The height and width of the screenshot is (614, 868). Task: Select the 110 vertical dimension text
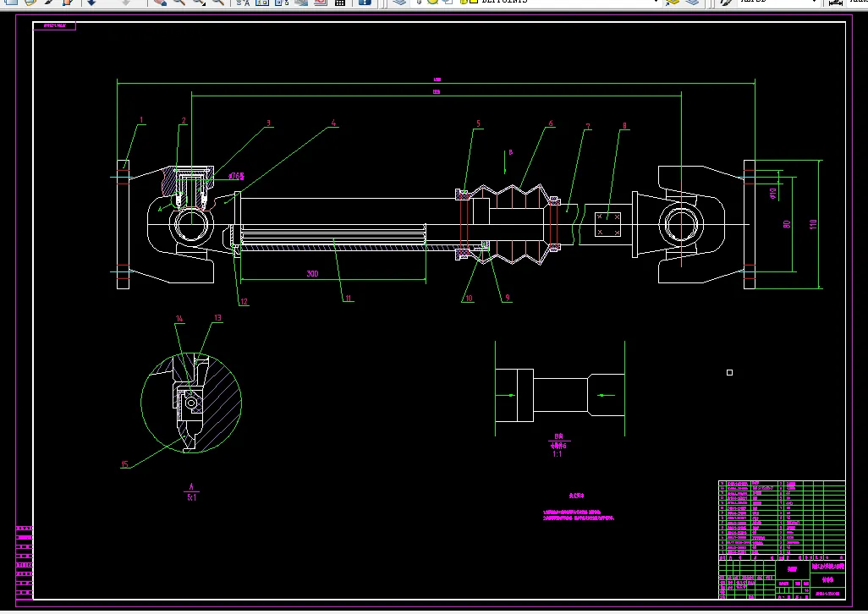point(813,224)
